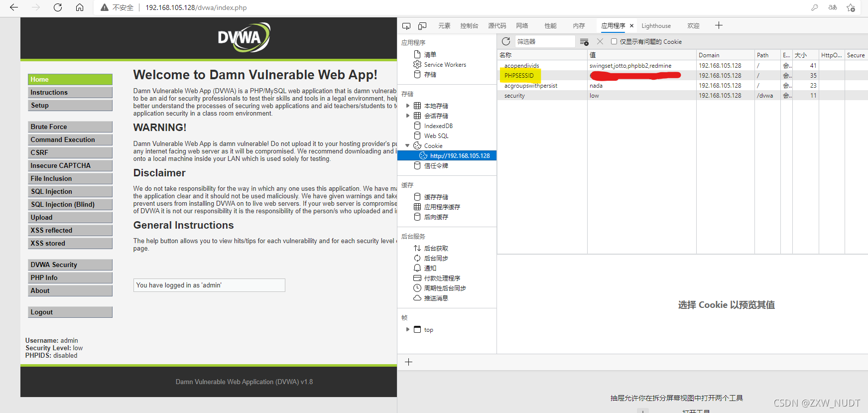The height and width of the screenshot is (413, 868).
Task: Log out via the Logout link
Action: click(x=70, y=312)
